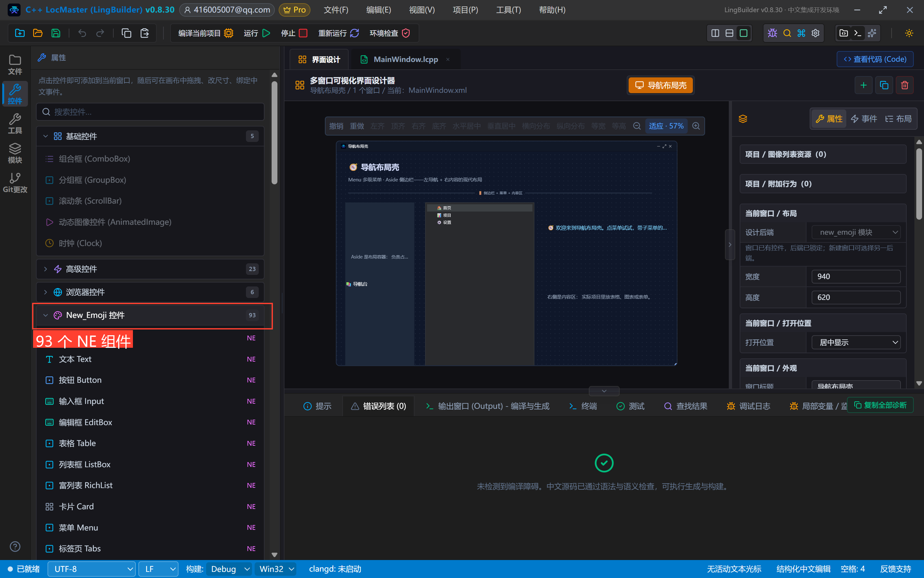Open the UTF-8 encoding dropdown
This screenshot has width=924, height=578.
pyautogui.click(x=91, y=569)
